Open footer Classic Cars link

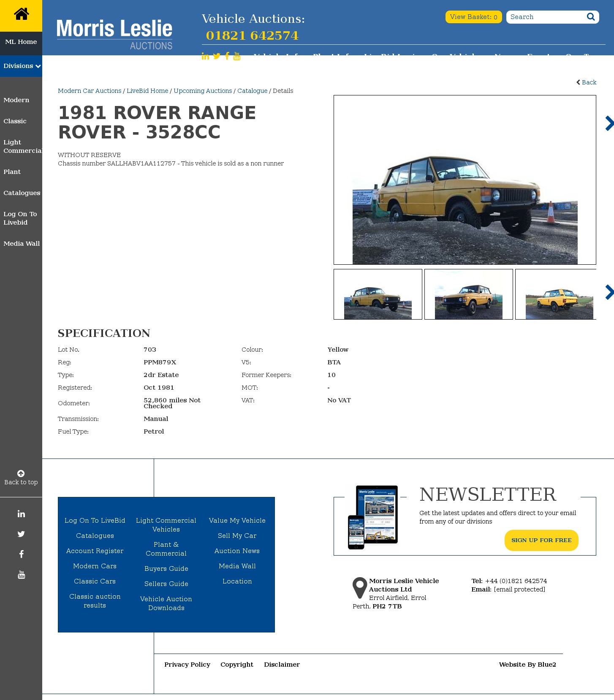tap(95, 581)
